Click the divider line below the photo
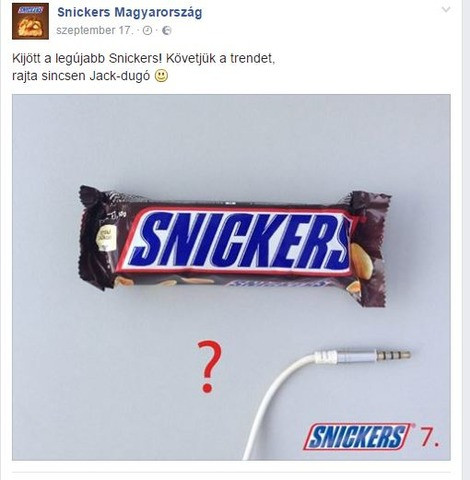This screenshot has height=480, width=470. tap(231, 472)
